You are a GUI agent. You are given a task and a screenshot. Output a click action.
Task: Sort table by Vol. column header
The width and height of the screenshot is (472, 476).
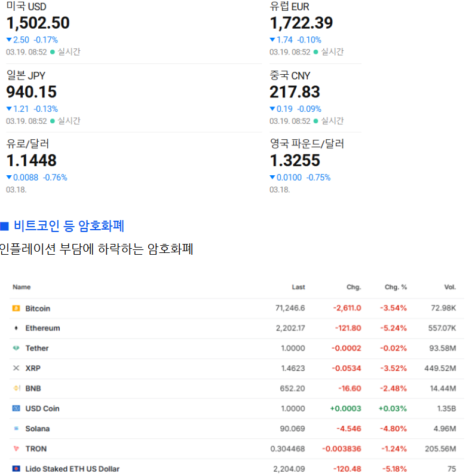[x=450, y=287]
